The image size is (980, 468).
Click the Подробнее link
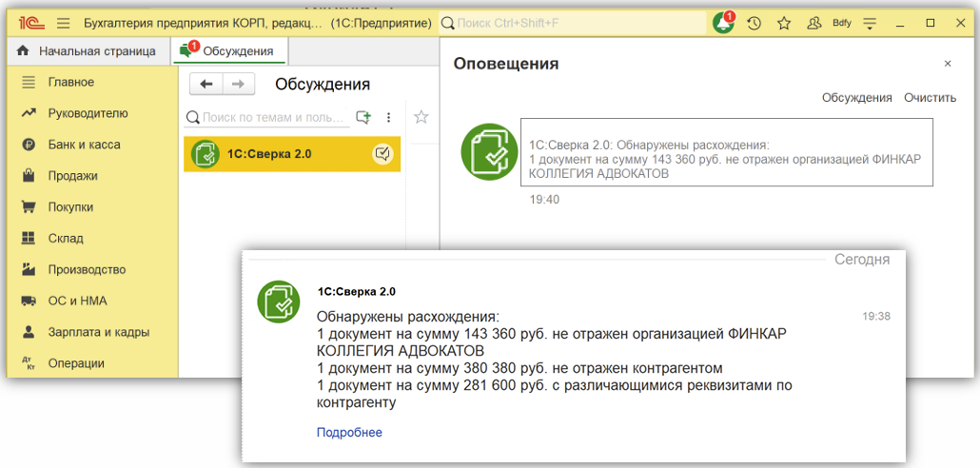[349, 433]
